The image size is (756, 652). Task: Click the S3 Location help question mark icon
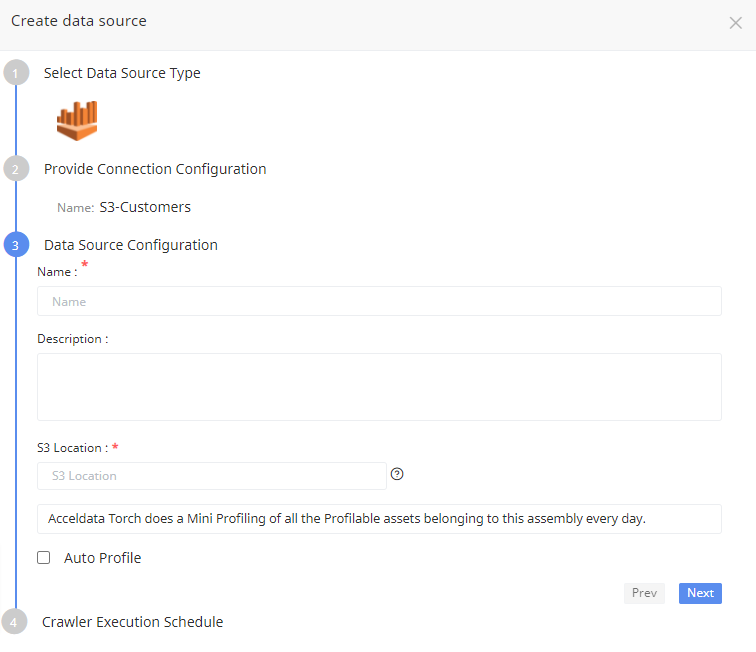[x=397, y=474]
